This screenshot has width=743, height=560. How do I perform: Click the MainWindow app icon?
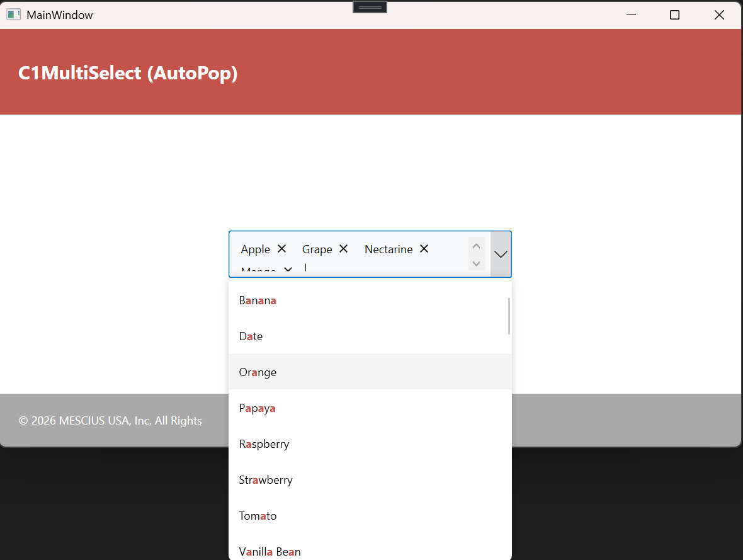click(x=13, y=14)
